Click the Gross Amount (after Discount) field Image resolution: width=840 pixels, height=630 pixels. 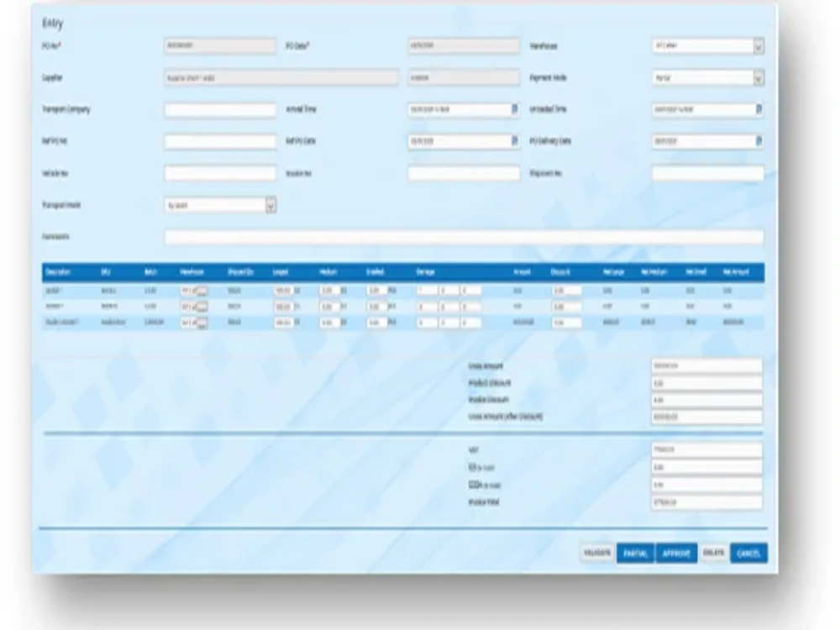707,417
